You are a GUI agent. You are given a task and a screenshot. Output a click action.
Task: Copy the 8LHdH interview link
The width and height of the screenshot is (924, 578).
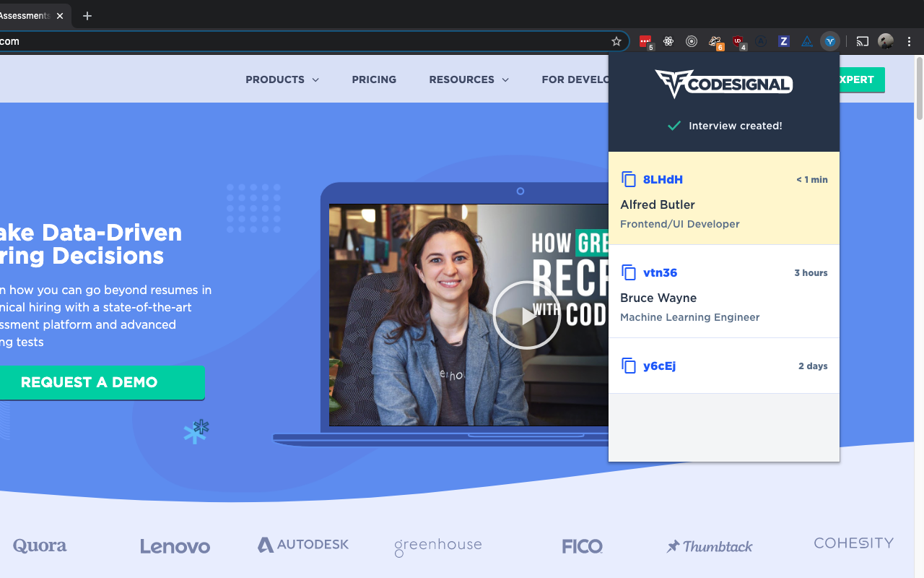[x=629, y=179]
